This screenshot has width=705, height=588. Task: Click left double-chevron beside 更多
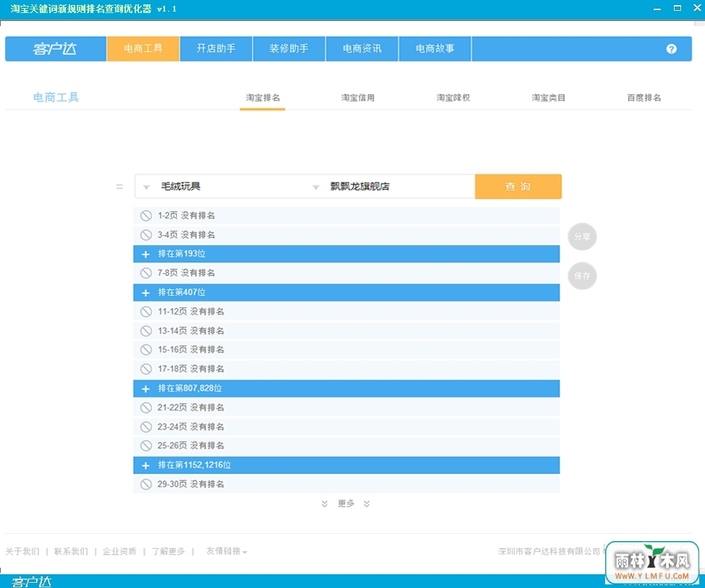pos(324,504)
